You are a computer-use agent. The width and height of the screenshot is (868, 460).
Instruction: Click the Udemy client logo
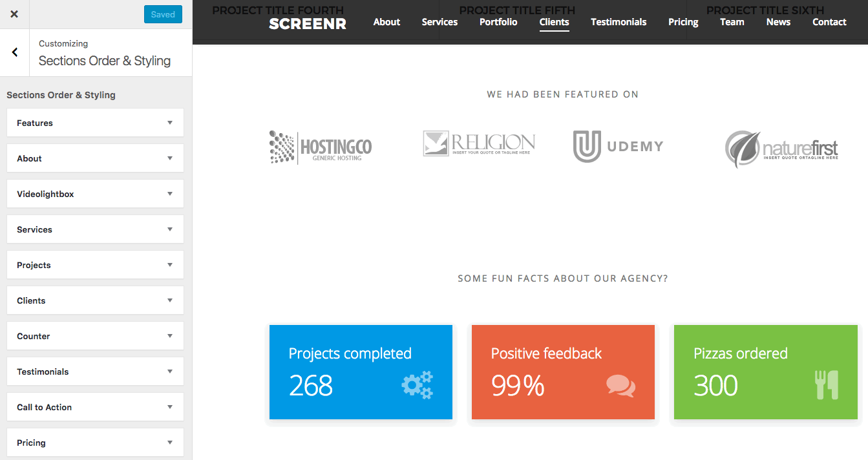[619, 146]
